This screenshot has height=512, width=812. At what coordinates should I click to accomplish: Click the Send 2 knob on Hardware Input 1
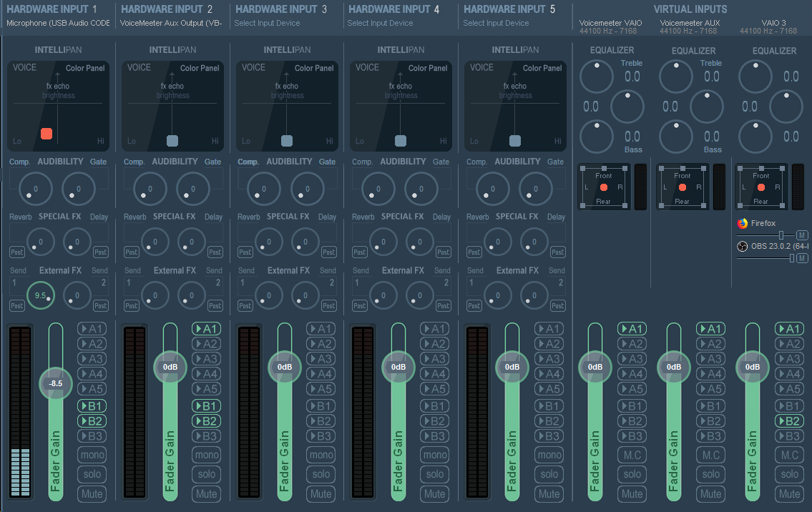pyautogui.click(x=77, y=295)
